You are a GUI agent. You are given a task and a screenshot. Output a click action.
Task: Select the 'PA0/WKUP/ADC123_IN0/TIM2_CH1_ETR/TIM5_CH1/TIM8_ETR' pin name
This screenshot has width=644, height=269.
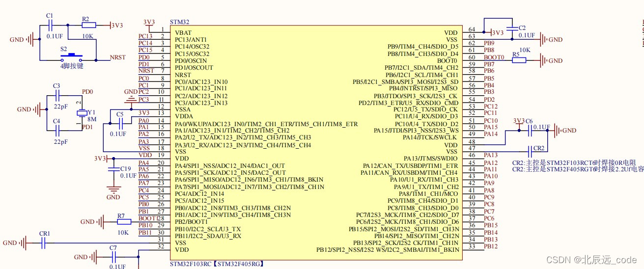[266, 124]
